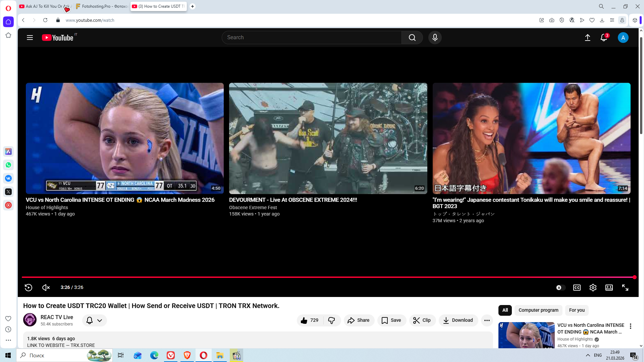The height and width of the screenshot is (362, 644).
Task: Toggle the autoplay switch
Action: [560, 288]
